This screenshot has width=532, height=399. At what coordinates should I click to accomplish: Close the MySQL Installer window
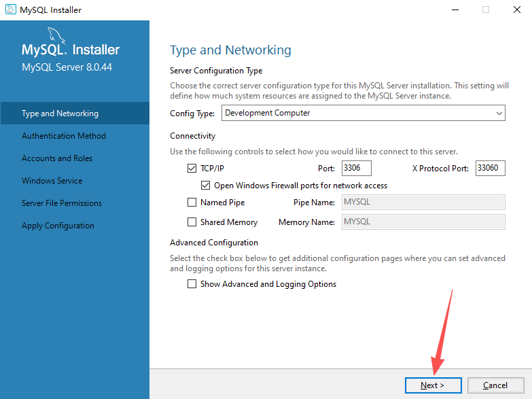click(x=517, y=10)
